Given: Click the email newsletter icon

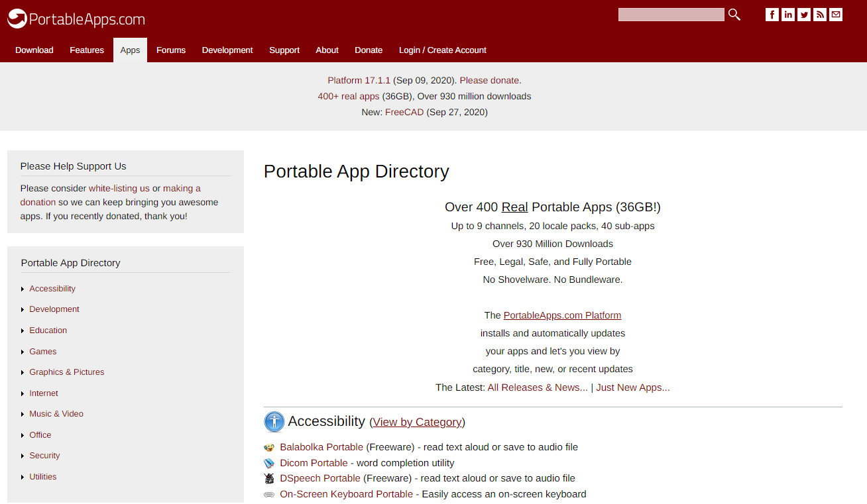Looking at the screenshot, I should pos(836,15).
